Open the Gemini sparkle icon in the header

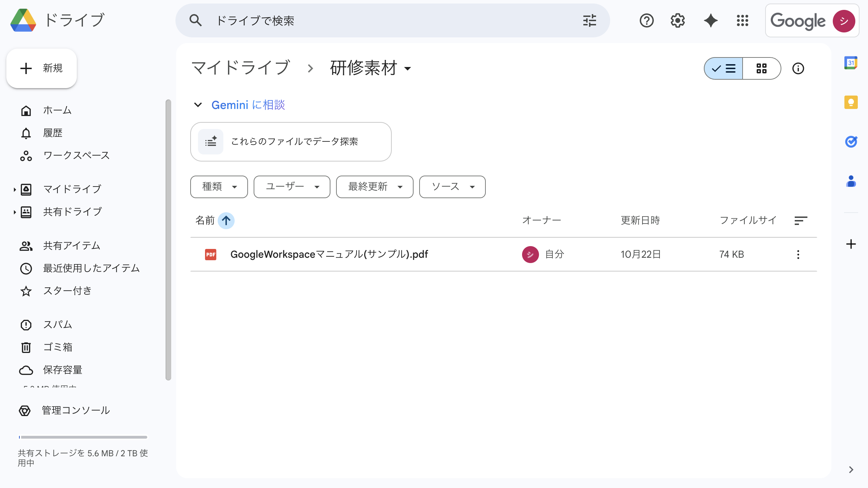(711, 20)
